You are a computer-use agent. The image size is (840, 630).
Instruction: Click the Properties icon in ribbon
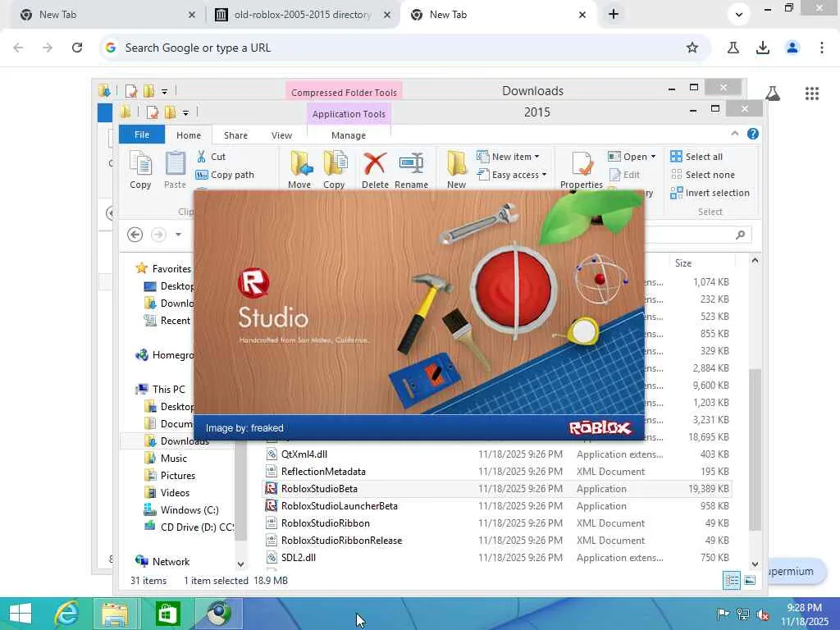[x=582, y=163]
